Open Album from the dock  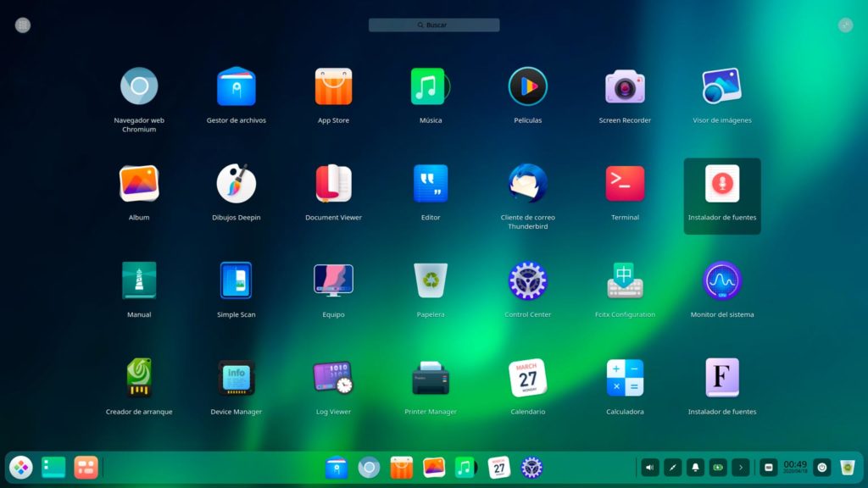[434, 468]
